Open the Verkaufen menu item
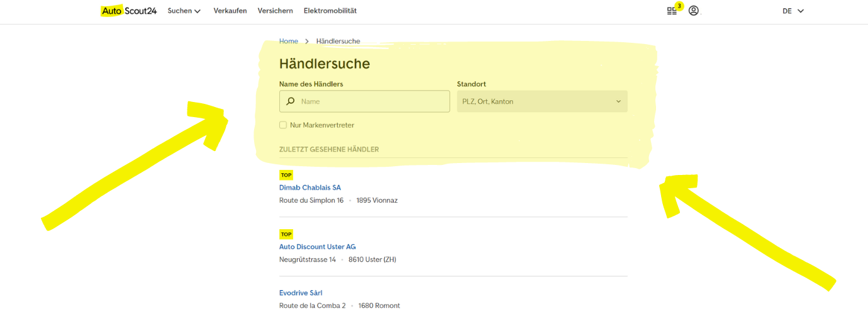The width and height of the screenshot is (868, 333). 230,11
